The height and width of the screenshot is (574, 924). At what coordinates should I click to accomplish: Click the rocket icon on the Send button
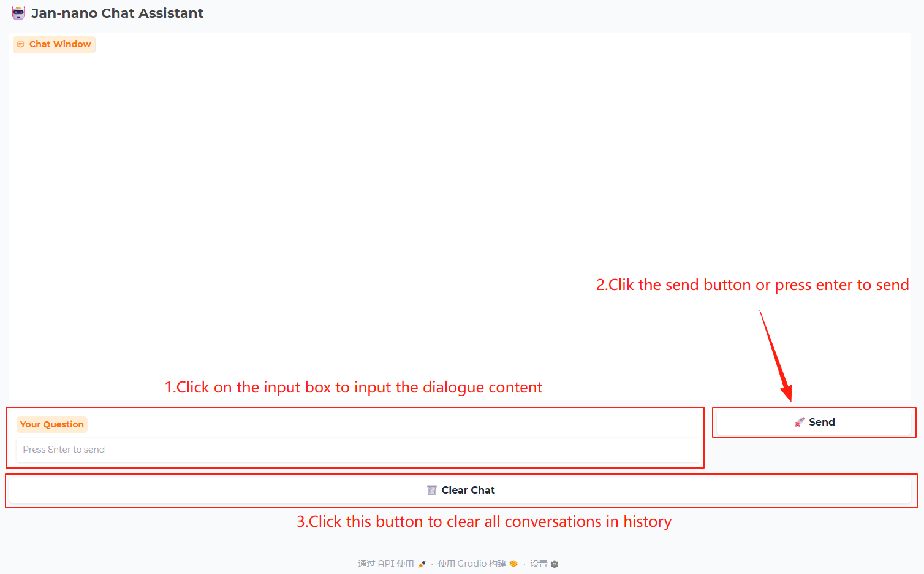(799, 422)
